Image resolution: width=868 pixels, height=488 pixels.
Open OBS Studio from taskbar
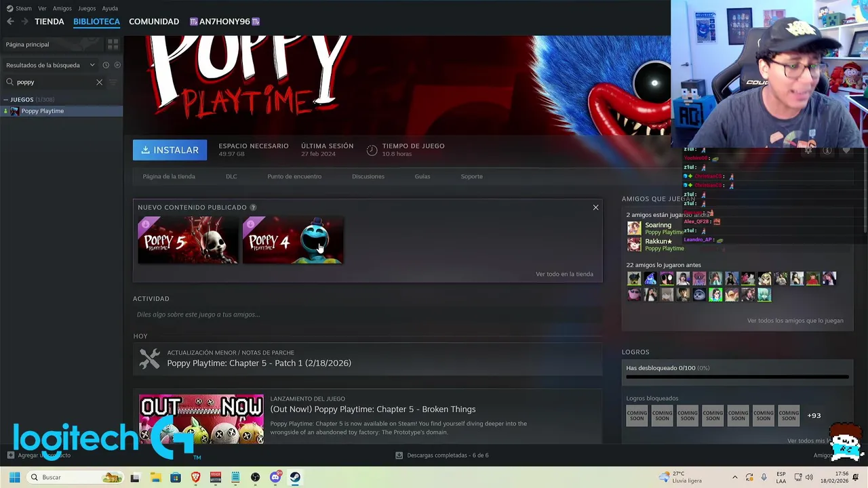pyautogui.click(x=255, y=477)
